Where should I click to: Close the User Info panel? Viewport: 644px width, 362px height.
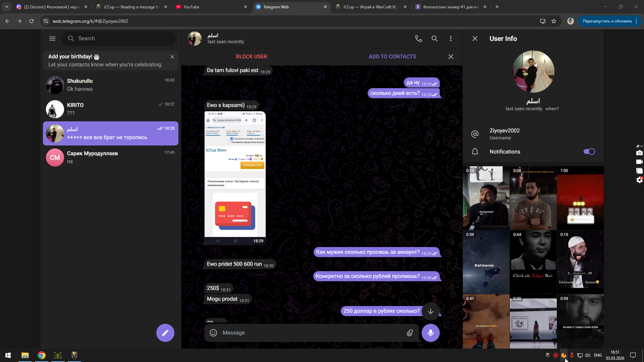tap(475, 39)
